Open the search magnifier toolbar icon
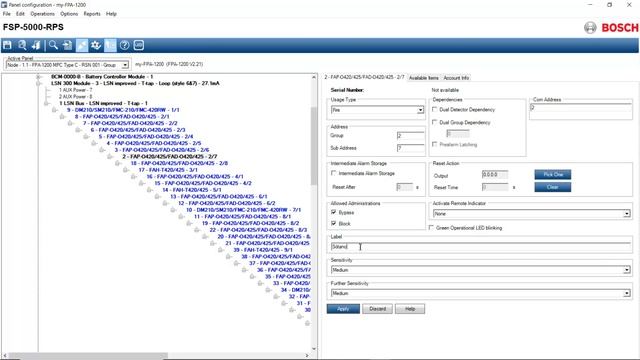Screen dimensions: 640x360 [53, 45]
